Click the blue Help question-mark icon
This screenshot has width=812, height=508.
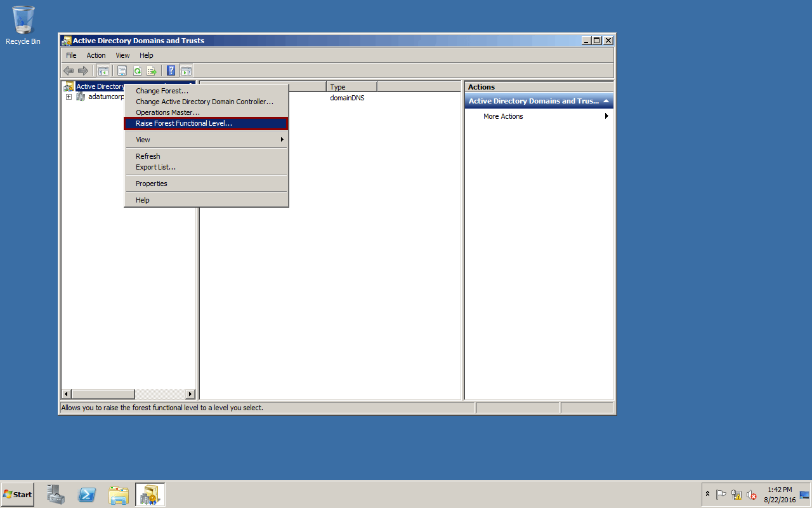(x=171, y=70)
